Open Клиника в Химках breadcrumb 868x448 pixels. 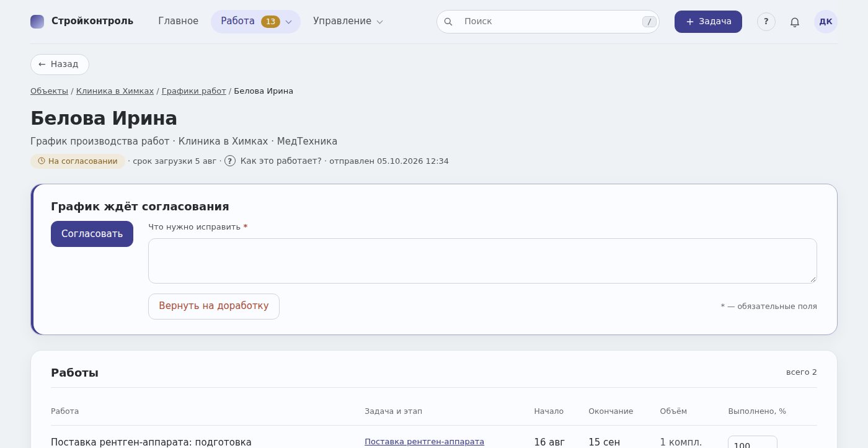tap(115, 91)
